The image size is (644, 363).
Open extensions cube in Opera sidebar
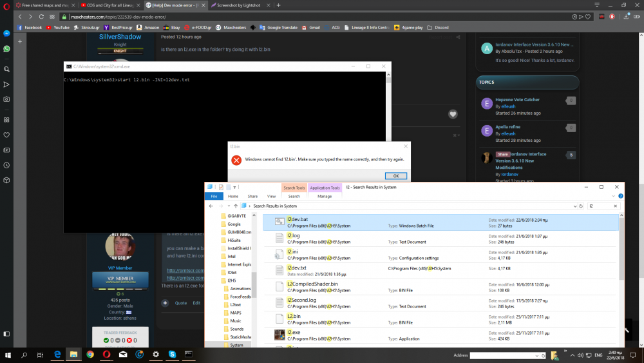point(6,180)
